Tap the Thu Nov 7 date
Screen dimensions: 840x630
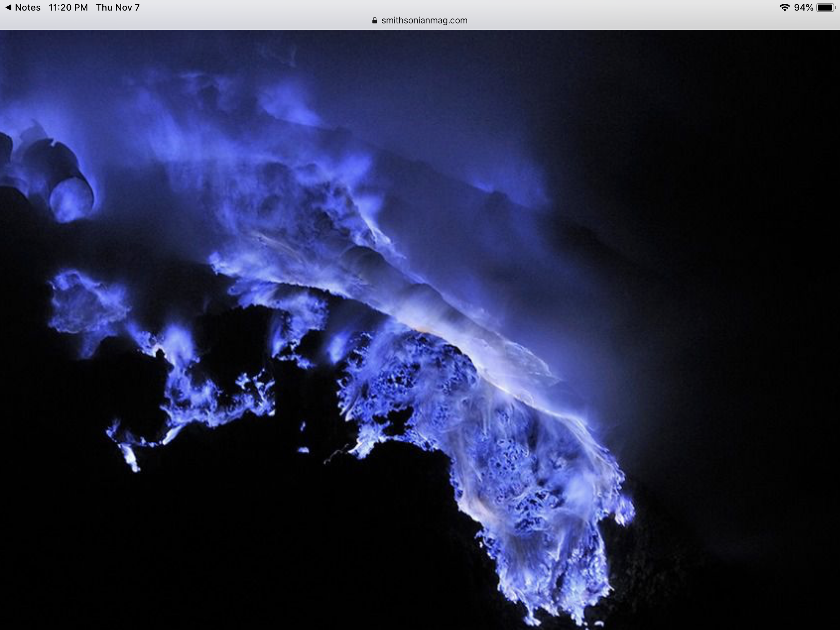point(118,8)
